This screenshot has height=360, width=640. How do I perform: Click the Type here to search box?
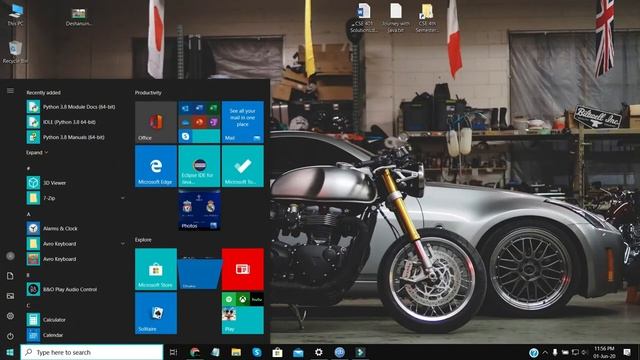[91, 352]
